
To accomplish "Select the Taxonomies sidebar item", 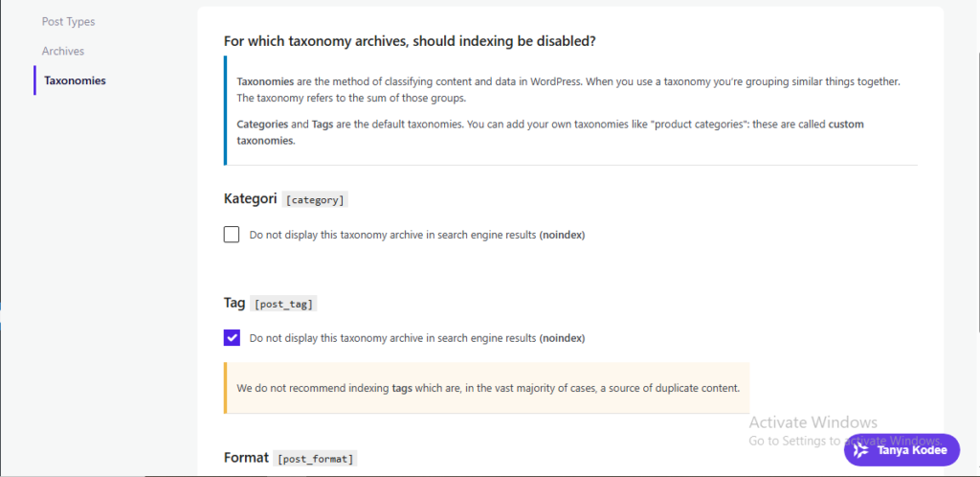I will pyautogui.click(x=75, y=80).
